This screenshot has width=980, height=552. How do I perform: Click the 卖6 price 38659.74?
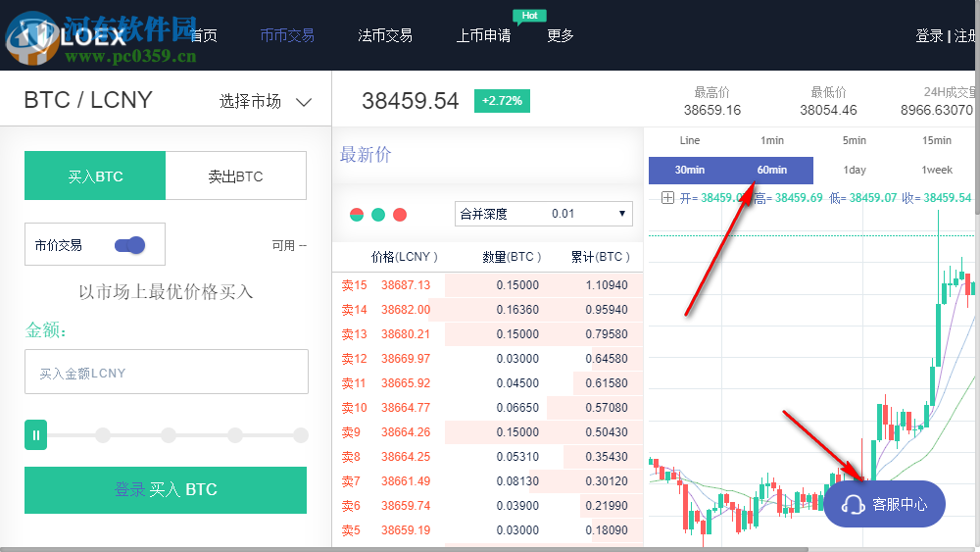406,506
